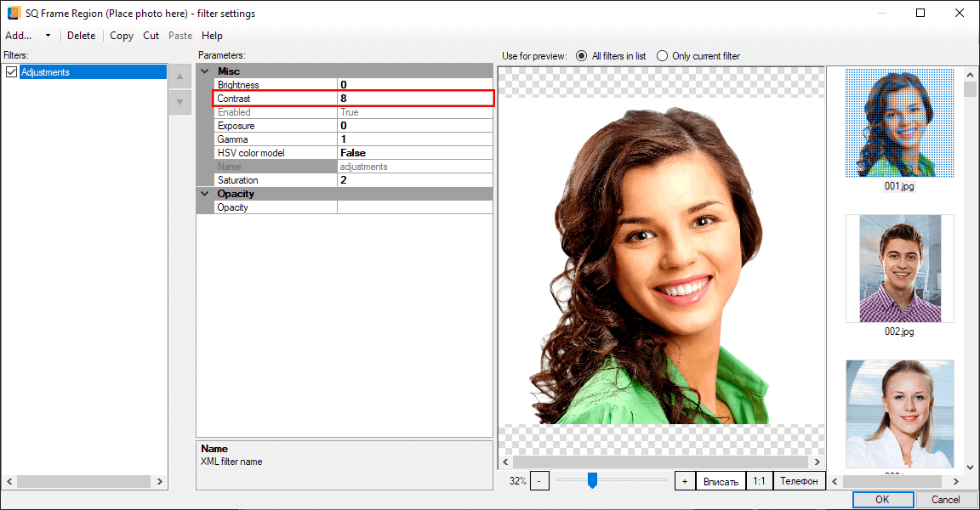Choose the 001.jpg thumbnail

[899, 123]
